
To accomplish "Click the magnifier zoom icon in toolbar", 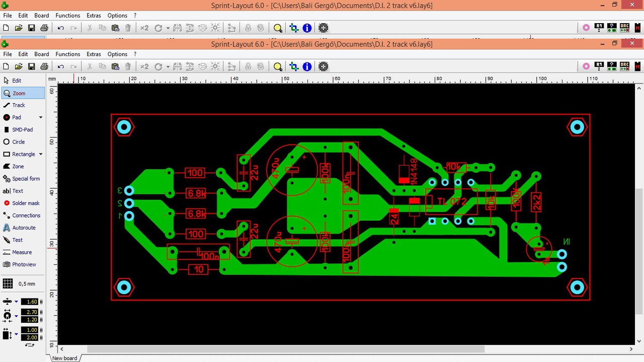I will (278, 66).
